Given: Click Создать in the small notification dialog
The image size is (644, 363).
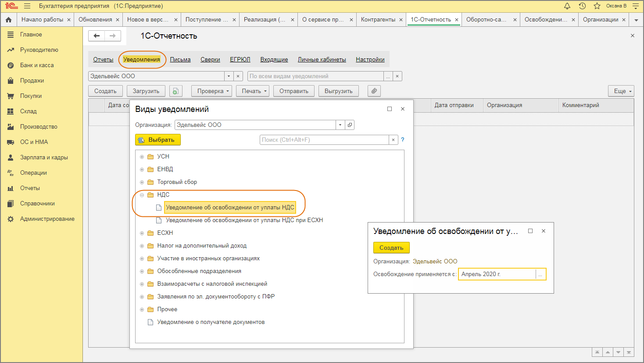Looking at the screenshot, I should 391,248.
